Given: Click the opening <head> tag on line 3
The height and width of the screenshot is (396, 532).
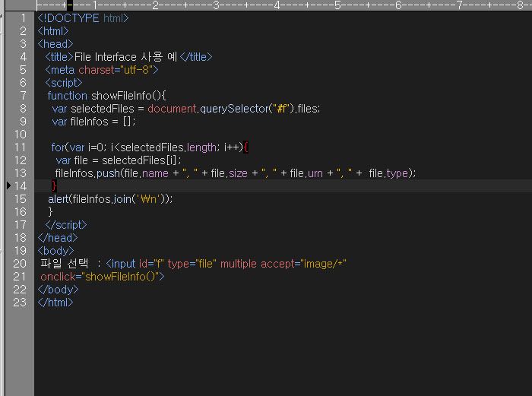Looking at the screenshot, I should point(55,44).
